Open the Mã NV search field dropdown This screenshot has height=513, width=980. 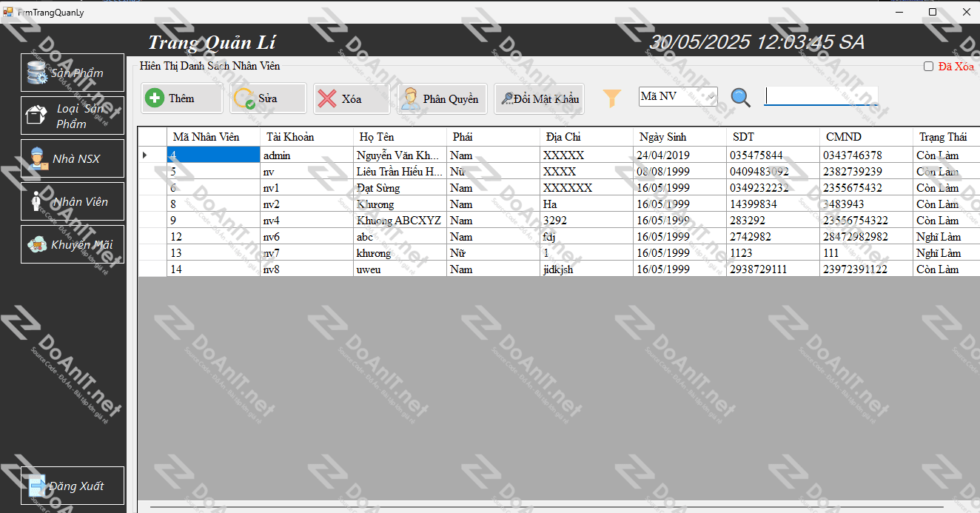pos(711,96)
